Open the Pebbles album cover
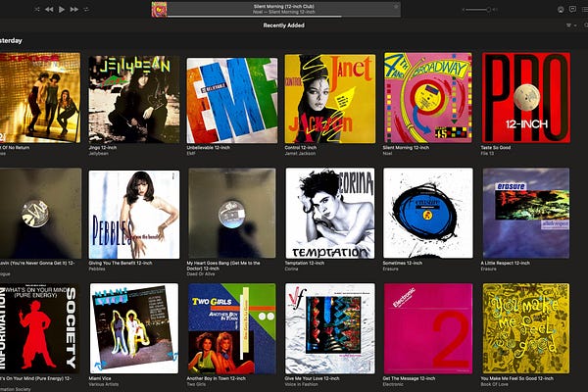Viewport: 588px width, 392px height. coord(134,215)
